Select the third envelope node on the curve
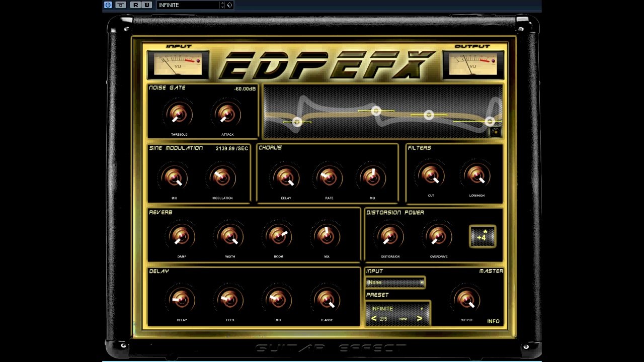The width and height of the screenshot is (644, 362). (x=429, y=115)
